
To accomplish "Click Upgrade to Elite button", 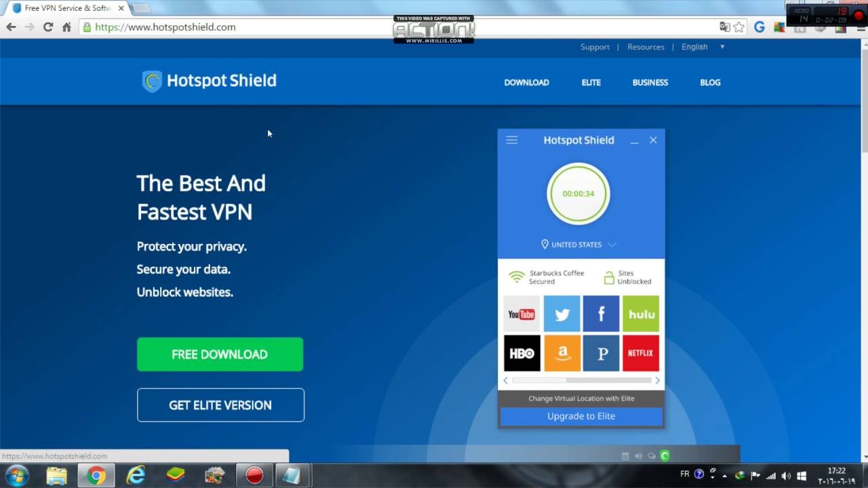I will (x=581, y=416).
